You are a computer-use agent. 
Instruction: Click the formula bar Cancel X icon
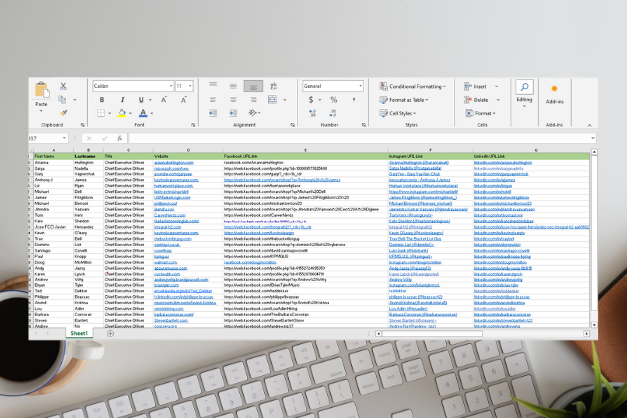(89, 138)
